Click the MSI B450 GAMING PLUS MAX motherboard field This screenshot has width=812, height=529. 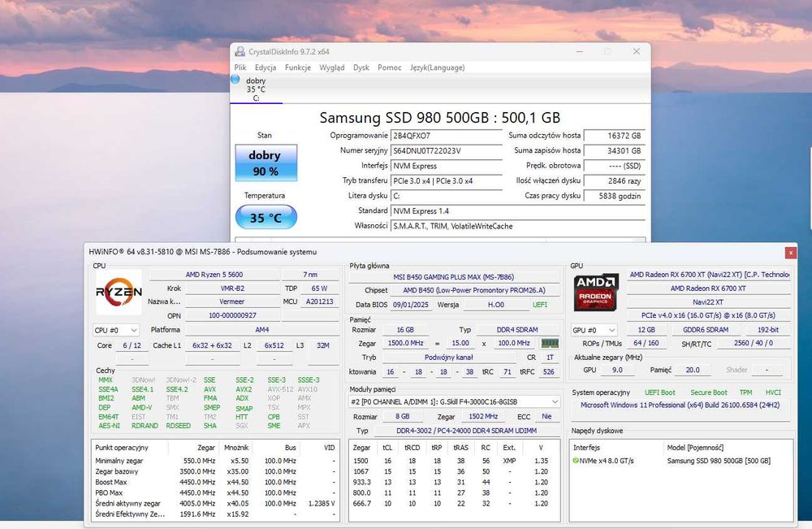point(454,276)
